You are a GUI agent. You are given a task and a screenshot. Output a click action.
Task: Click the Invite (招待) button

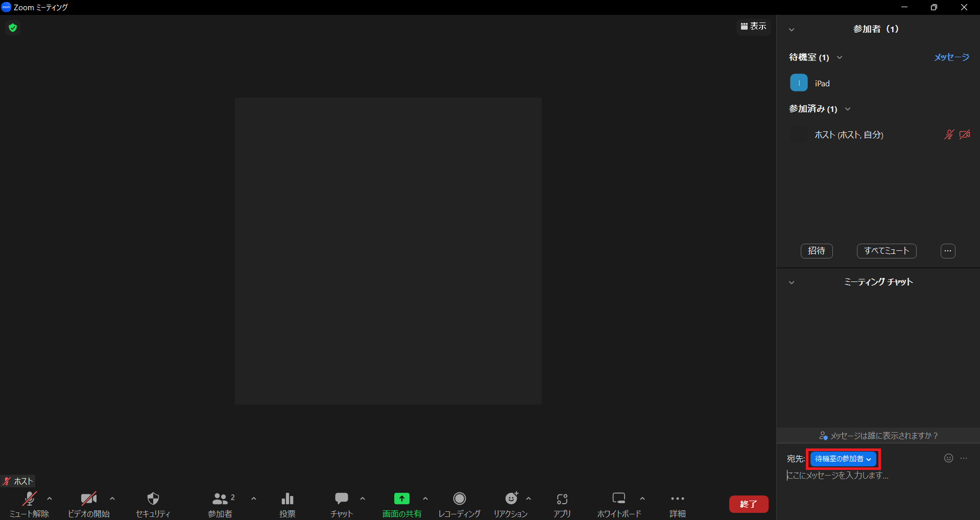pyautogui.click(x=816, y=251)
